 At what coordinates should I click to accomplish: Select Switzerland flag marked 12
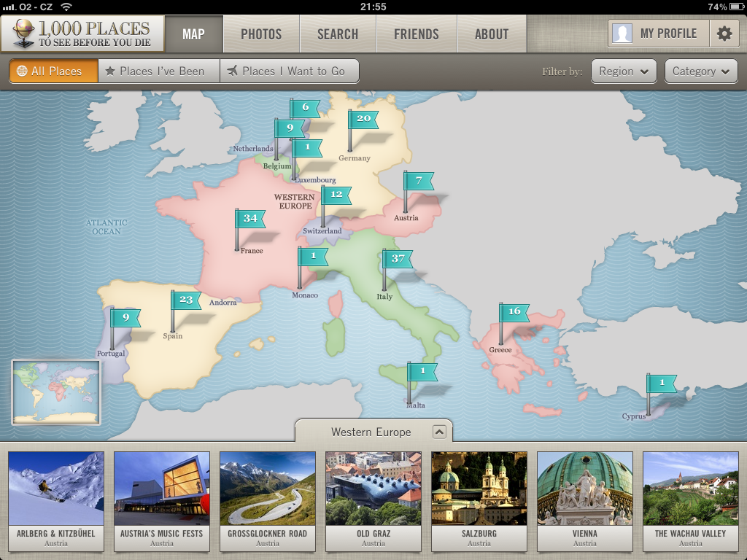coord(336,194)
